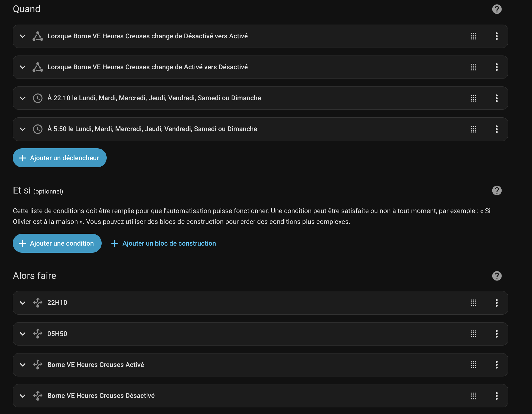Click drag handle of Activé vers Désactivé trigger
Image resolution: width=532 pixels, height=414 pixels.
pos(474,67)
